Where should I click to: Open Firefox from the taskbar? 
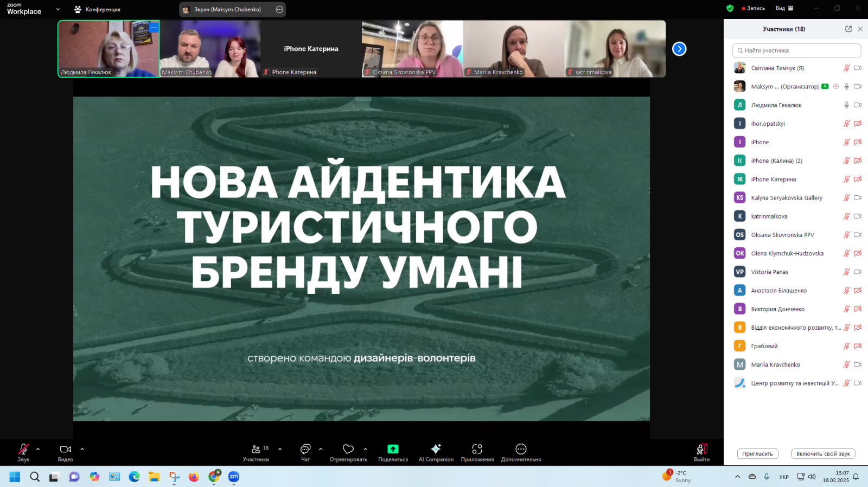[194, 477]
